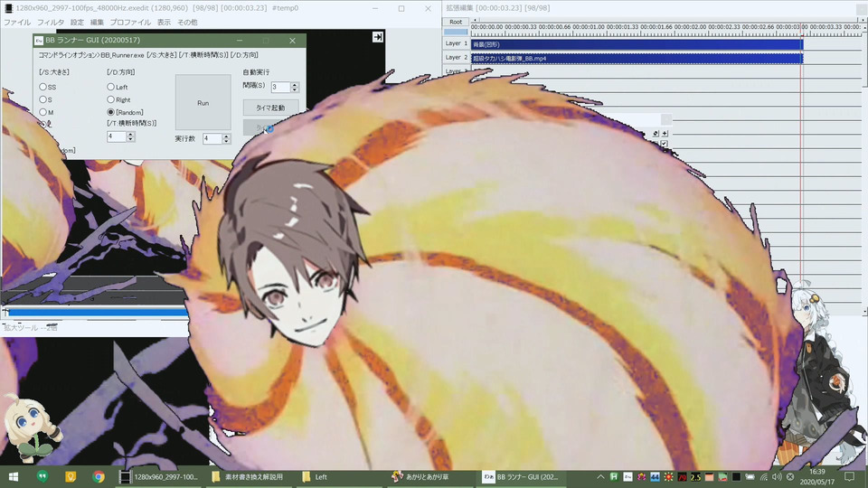Screen dimensions: 868x488
Task: Click the Root button in the timeline
Action: [x=456, y=22]
